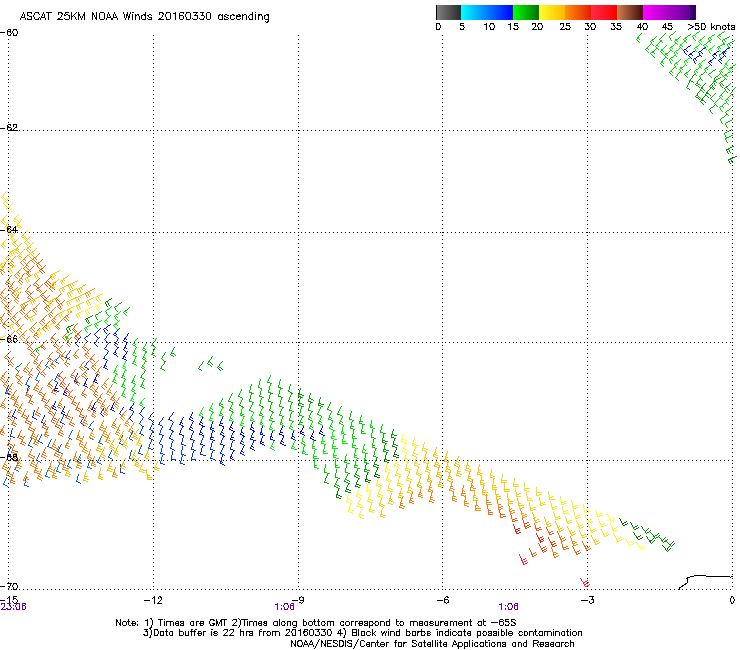Click the '45' tick label on legend
740x650 pixels.
(667, 27)
